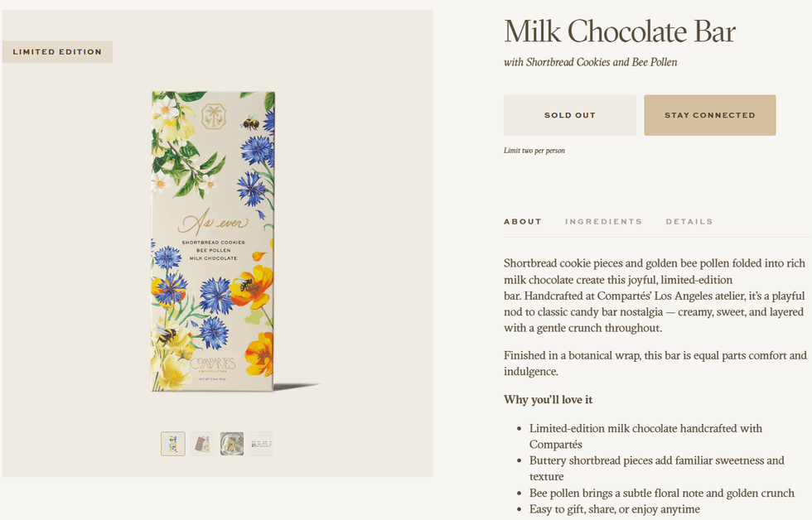The image size is (812, 520).
Task: Select the nutrition label thumbnail
Action: [x=262, y=444]
